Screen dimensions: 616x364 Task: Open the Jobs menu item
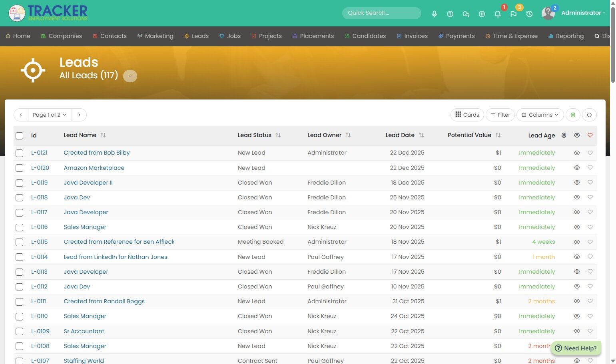coord(230,36)
